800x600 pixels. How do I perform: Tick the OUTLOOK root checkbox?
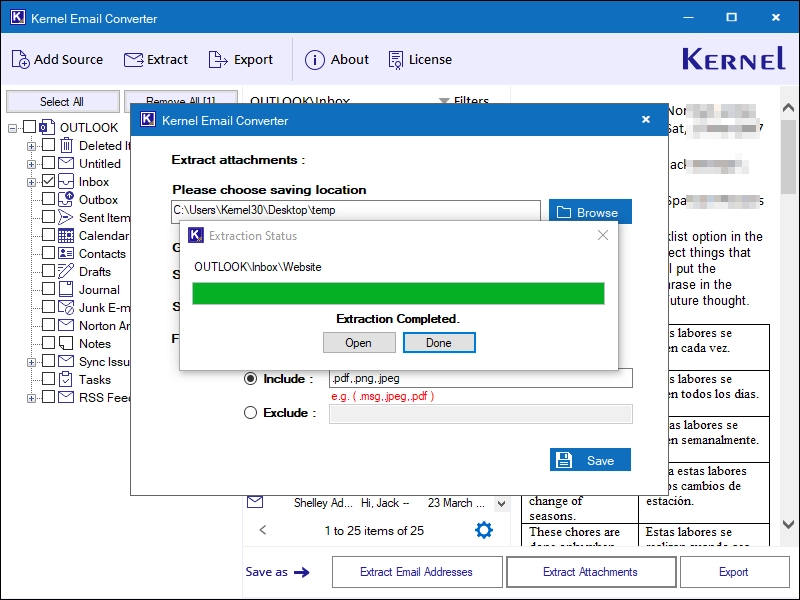30,127
